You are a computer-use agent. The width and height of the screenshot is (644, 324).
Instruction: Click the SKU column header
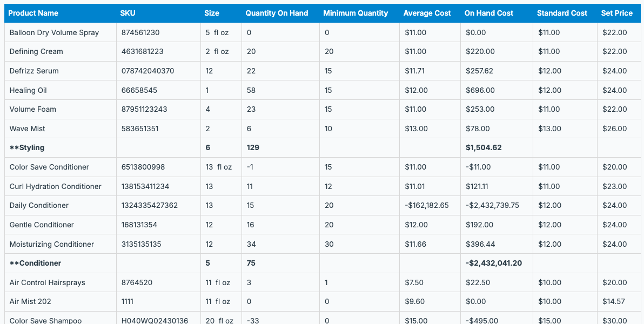click(x=128, y=13)
